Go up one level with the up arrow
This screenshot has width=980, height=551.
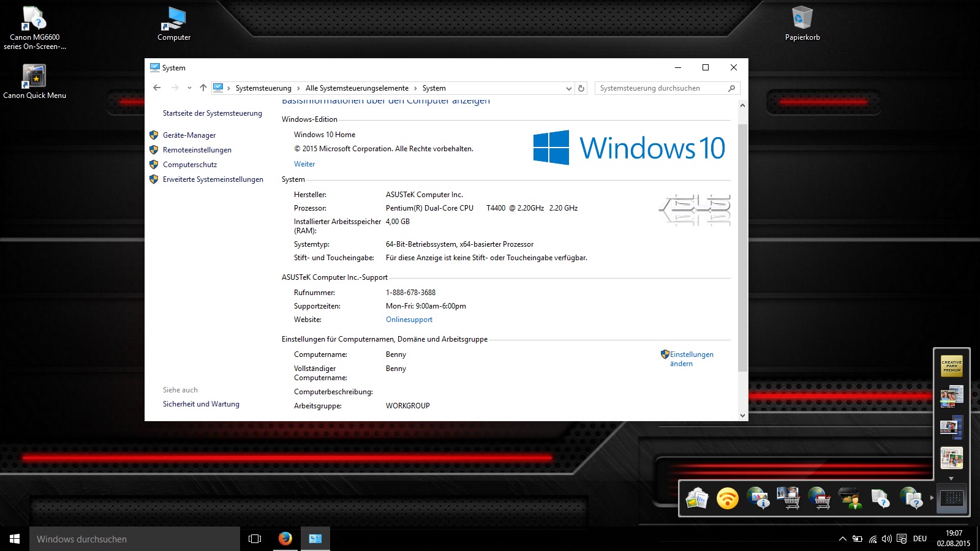click(203, 88)
